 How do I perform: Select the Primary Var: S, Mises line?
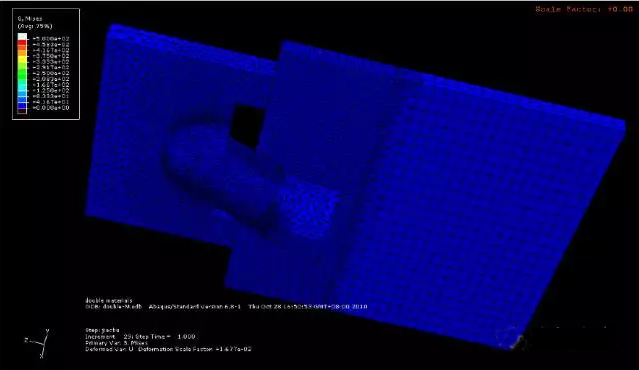point(117,343)
